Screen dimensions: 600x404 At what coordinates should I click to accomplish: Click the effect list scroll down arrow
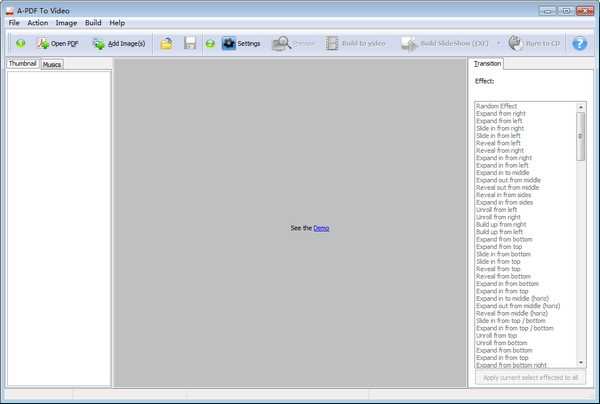pyautogui.click(x=581, y=362)
